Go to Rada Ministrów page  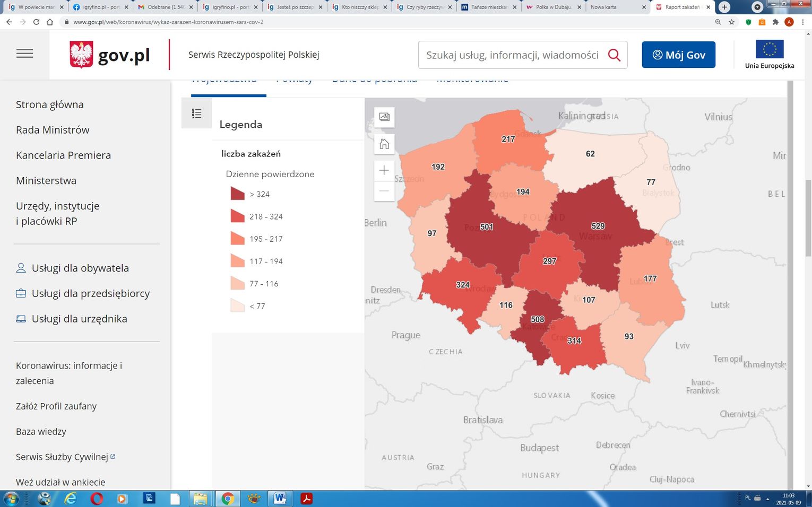[x=53, y=130]
